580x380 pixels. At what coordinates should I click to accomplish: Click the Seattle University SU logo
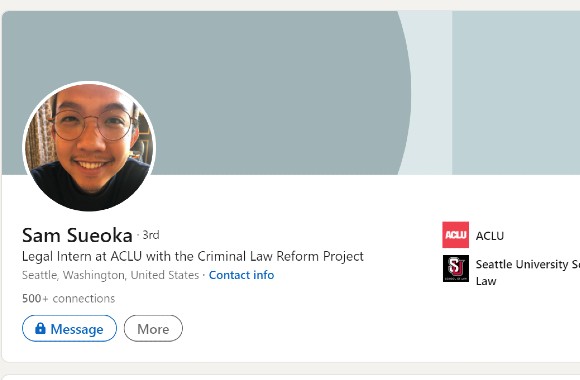pyautogui.click(x=456, y=268)
